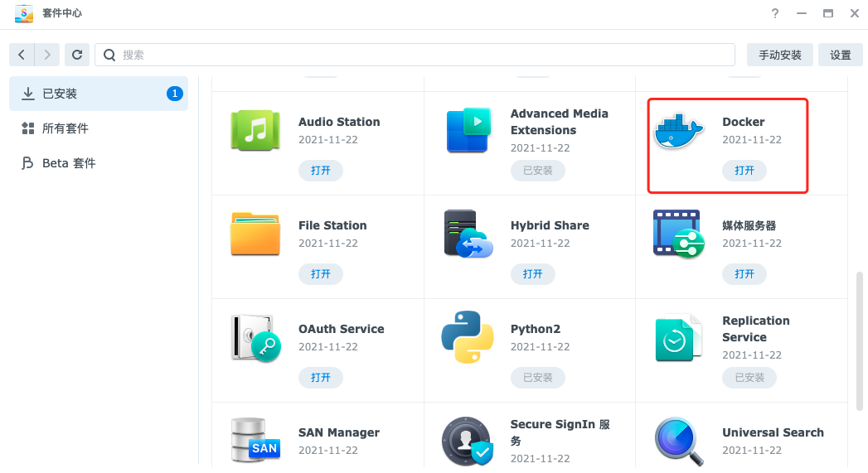Image resolution: width=868 pixels, height=473 pixels.
Task: Click the Python2 logo icon
Action: coord(468,337)
